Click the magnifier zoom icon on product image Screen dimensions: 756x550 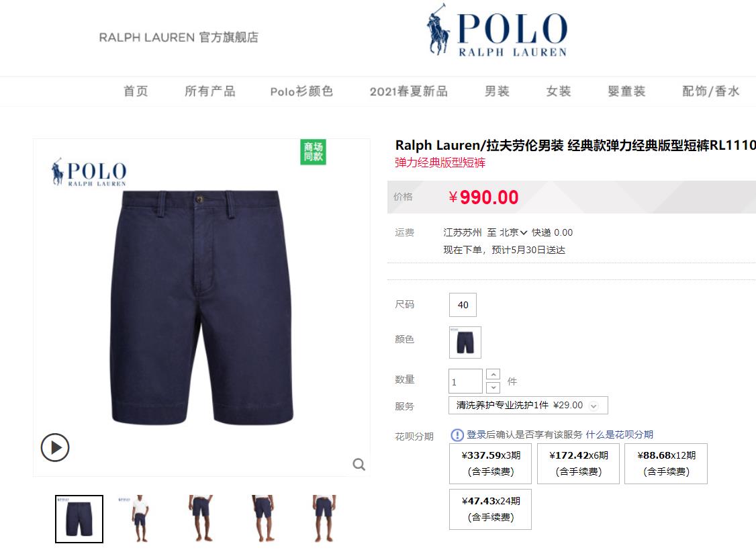coord(359,465)
